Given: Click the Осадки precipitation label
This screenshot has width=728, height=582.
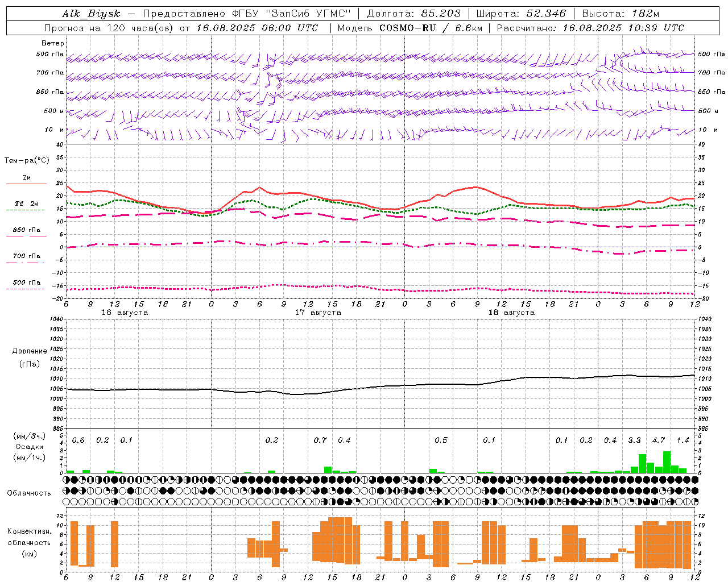Looking at the screenshot, I should [30, 447].
